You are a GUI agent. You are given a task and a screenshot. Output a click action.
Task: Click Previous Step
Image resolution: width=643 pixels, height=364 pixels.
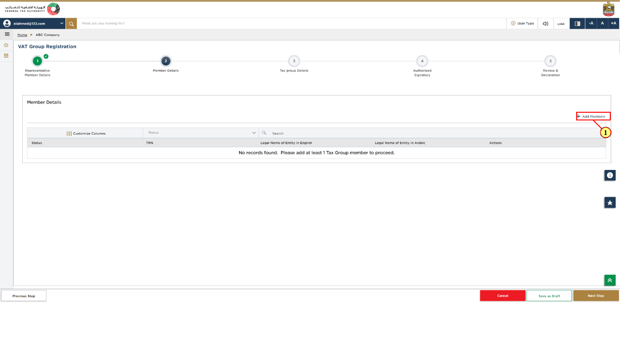click(24, 296)
